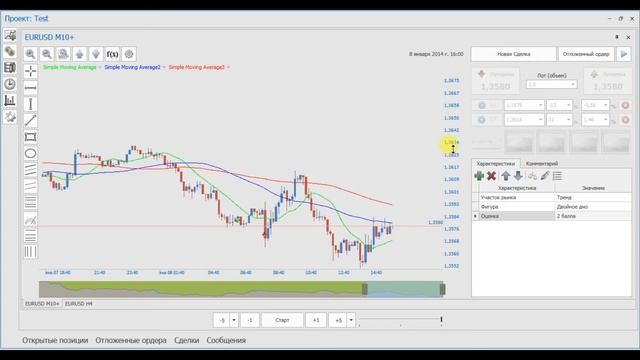Click the gear settings sidebar icon

10,117
